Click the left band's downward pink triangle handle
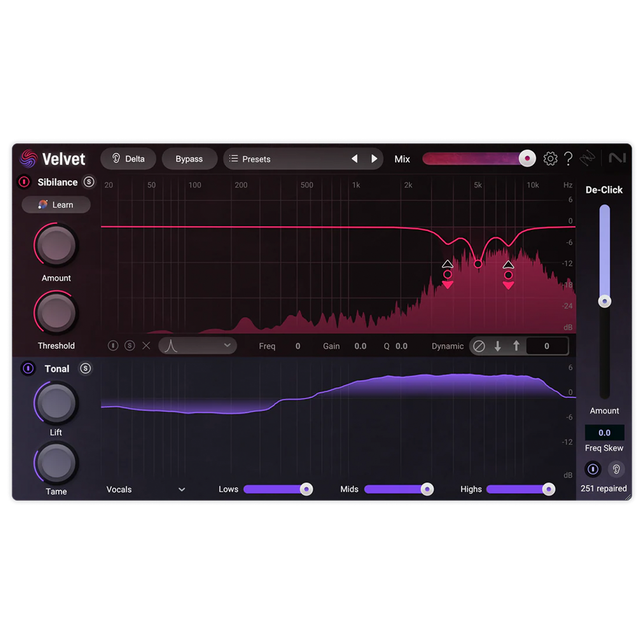 [447, 285]
